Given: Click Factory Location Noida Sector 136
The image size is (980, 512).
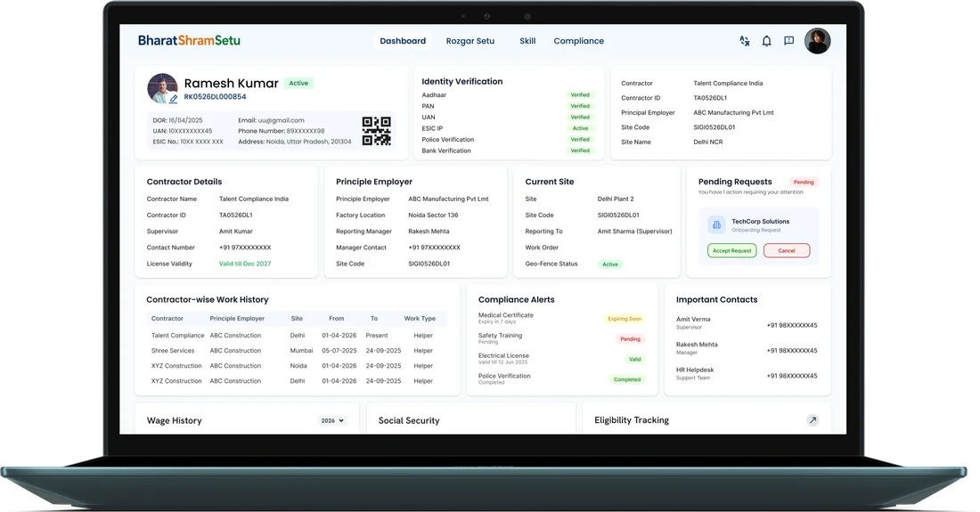Looking at the screenshot, I should [433, 215].
